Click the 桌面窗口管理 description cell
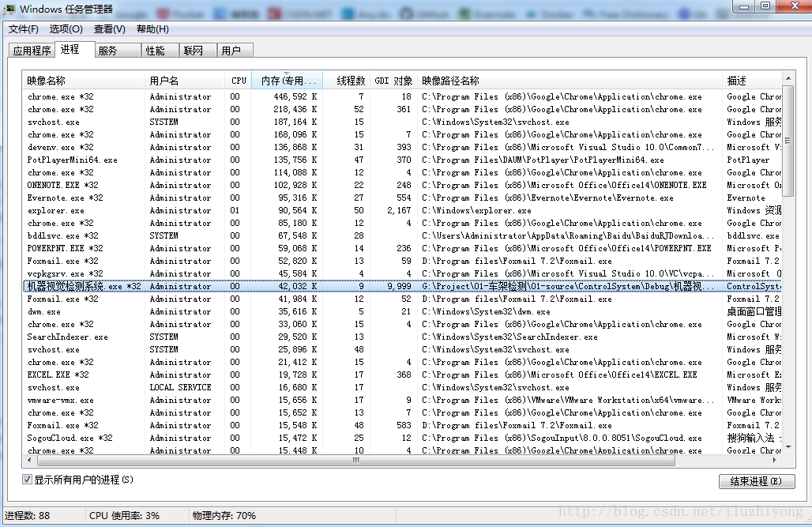This screenshot has height=527, width=812. (754, 311)
